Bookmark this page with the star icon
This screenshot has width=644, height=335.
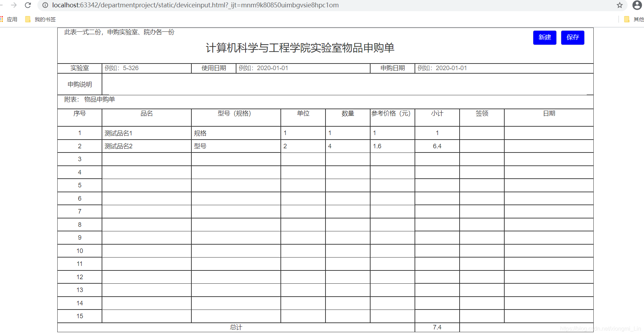pyautogui.click(x=620, y=5)
